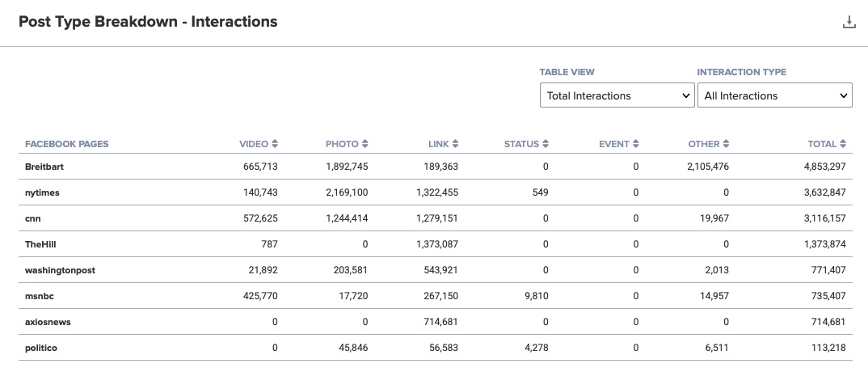This screenshot has width=868, height=372.
Task: Click msnbc status value 9,810
Action: [537, 296]
